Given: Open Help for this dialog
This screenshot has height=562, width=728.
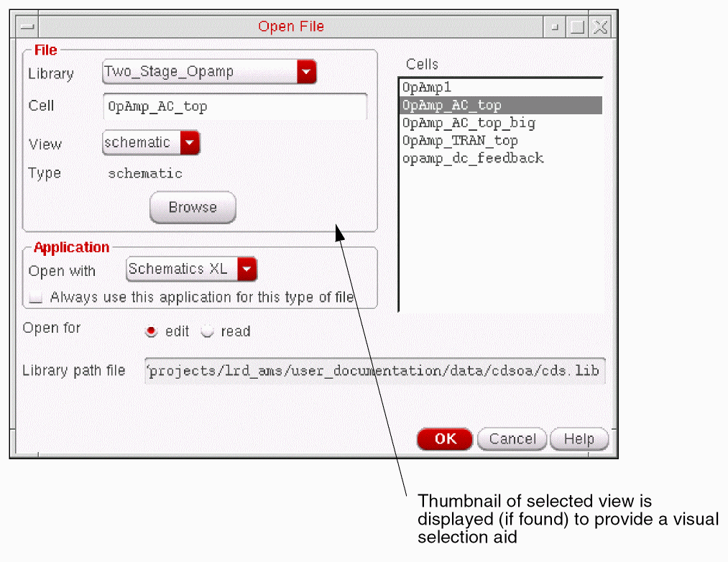Looking at the screenshot, I should coord(579,439).
